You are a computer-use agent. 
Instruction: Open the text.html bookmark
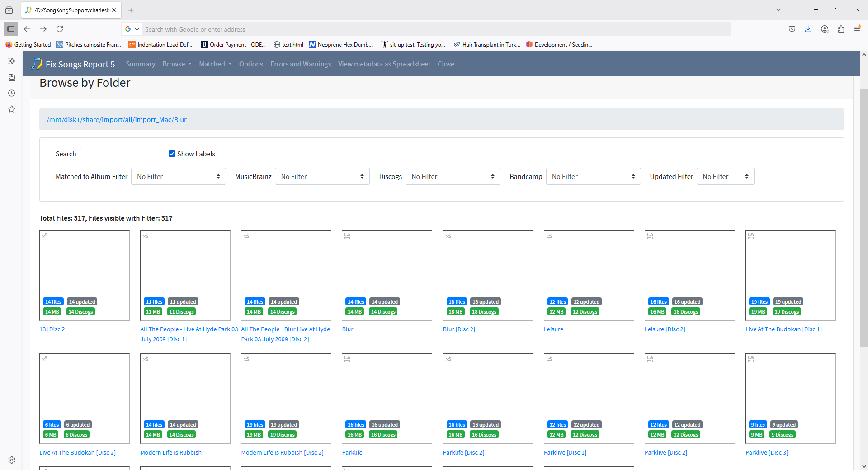click(288, 44)
